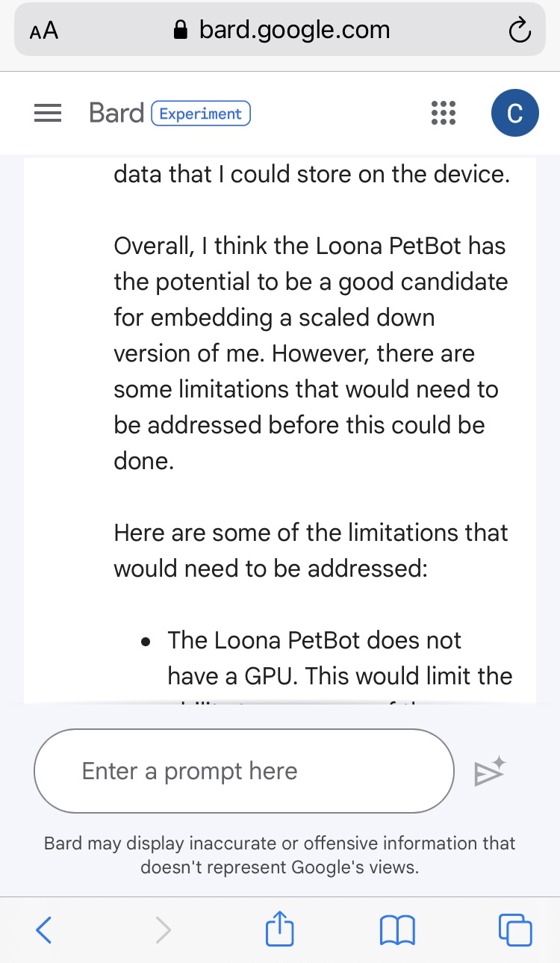The image size is (560, 963).
Task: Open the Google apps grid
Action: tap(443, 114)
